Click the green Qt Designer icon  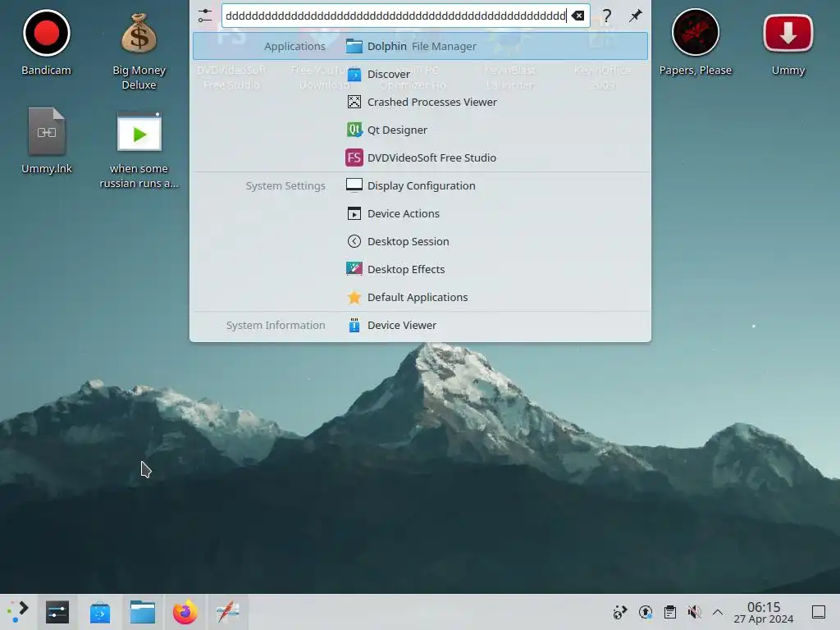[x=354, y=130]
